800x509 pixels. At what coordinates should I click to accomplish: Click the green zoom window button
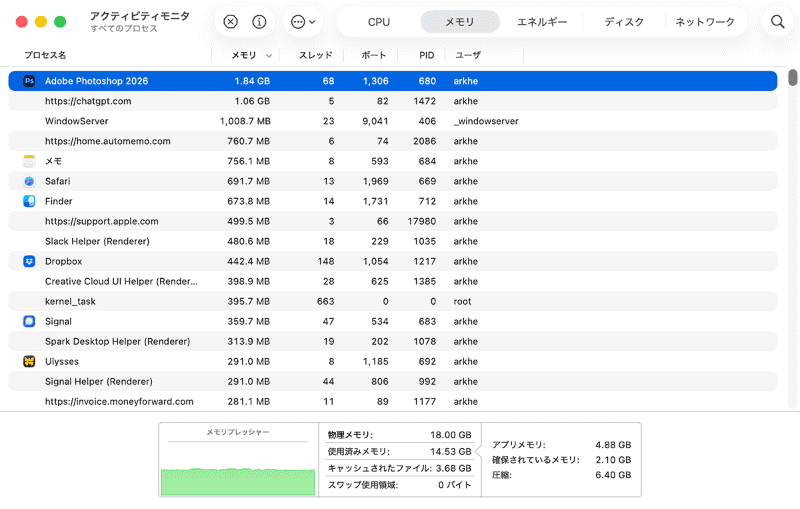coord(60,21)
